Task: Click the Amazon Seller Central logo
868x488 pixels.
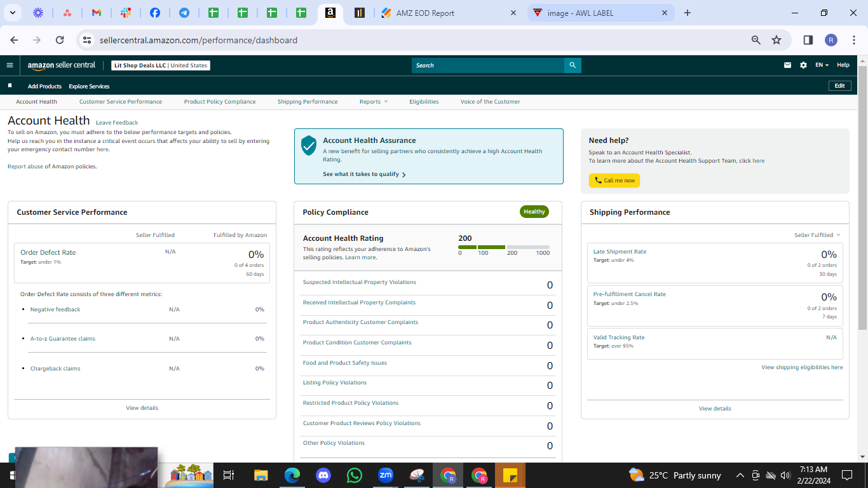Action: [x=61, y=65]
